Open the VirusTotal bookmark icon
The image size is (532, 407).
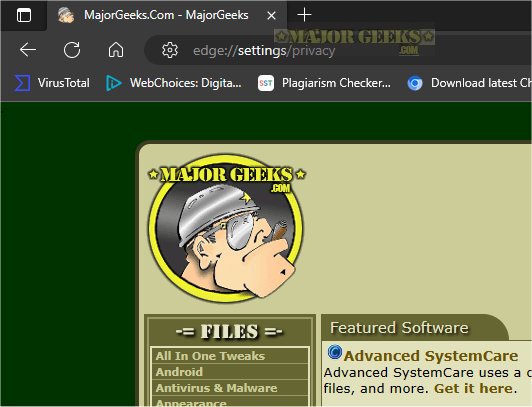pos(22,83)
